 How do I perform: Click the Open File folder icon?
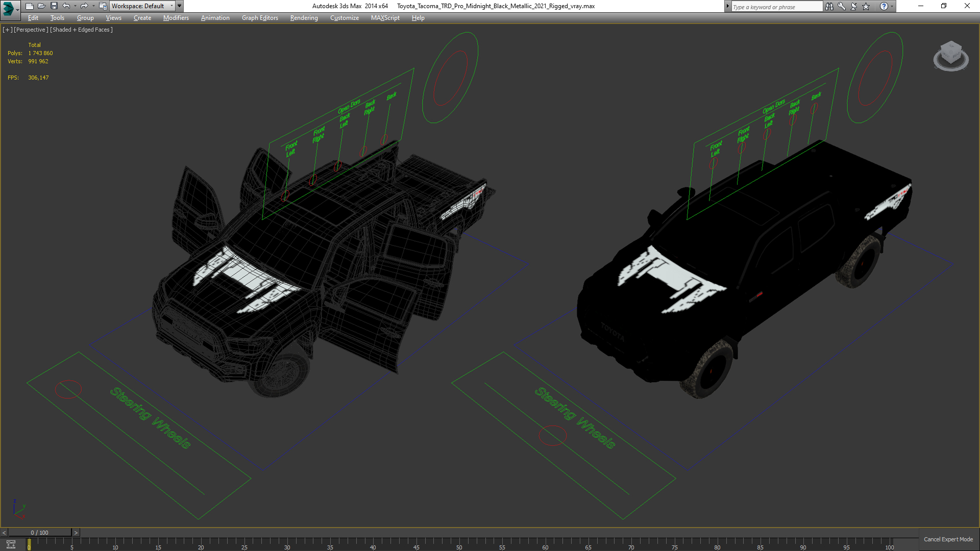click(x=41, y=6)
